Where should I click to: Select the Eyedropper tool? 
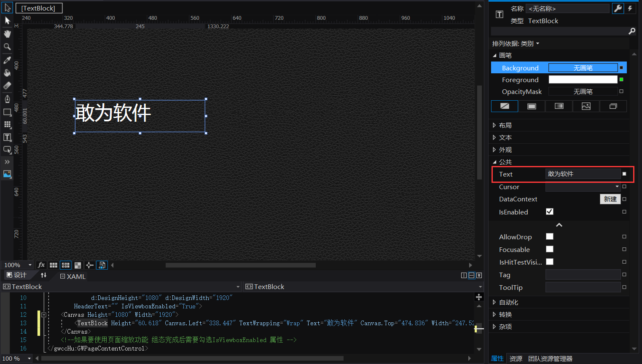pos(7,60)
